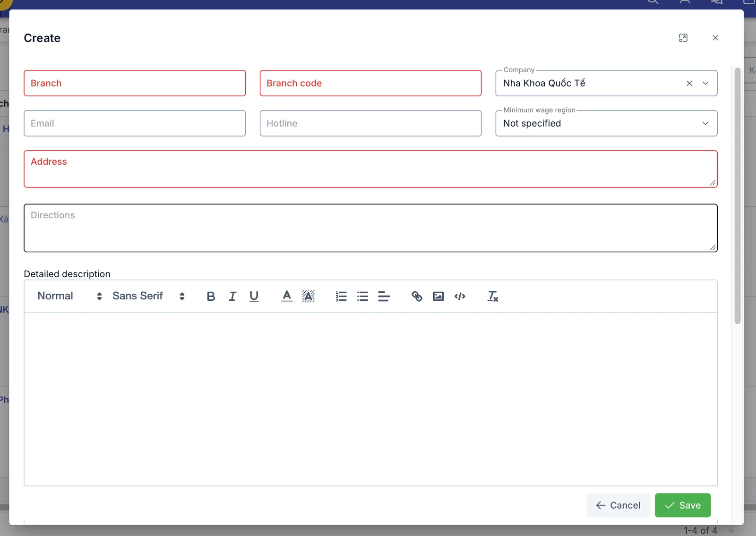Viewport: 756px width, 536px height.
Task: Focus the Branch code input field
Action: [x=370, y=83]
